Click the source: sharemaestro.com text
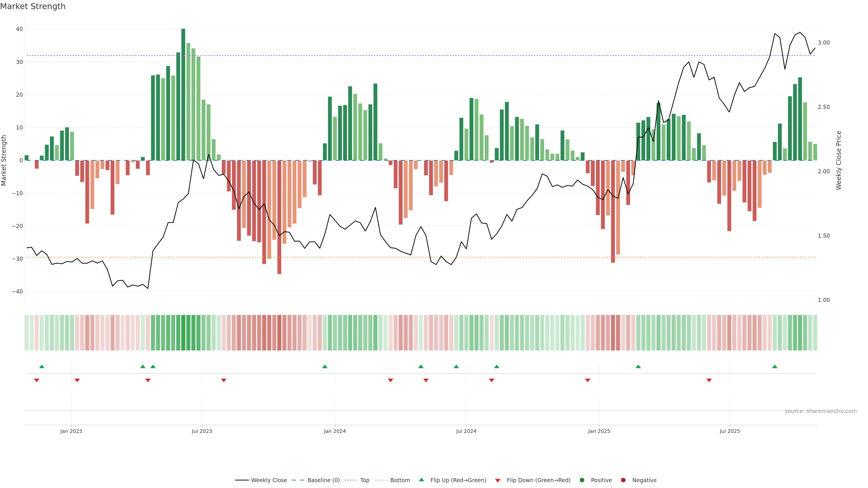The image size is (868, 488). point(821,411)
